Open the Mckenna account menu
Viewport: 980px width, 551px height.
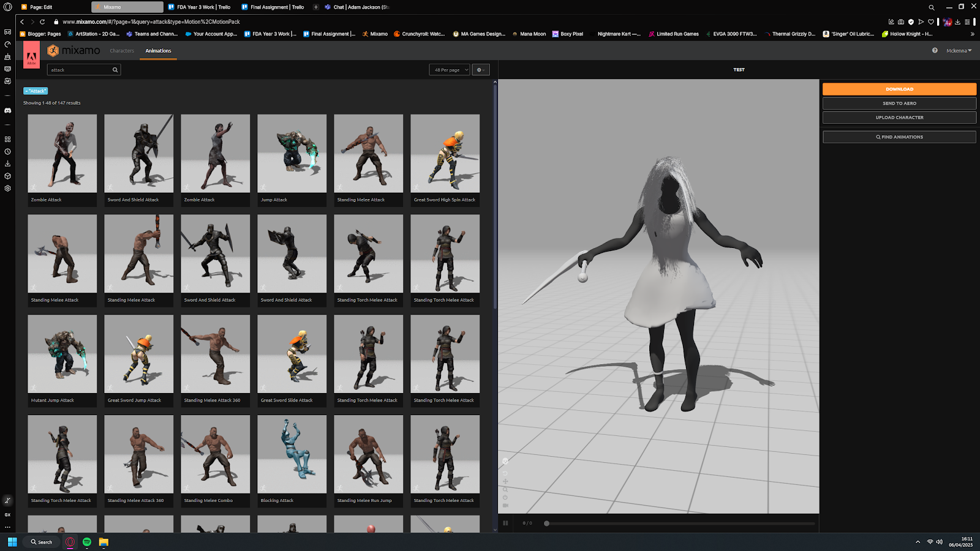[x=959, y=51]
